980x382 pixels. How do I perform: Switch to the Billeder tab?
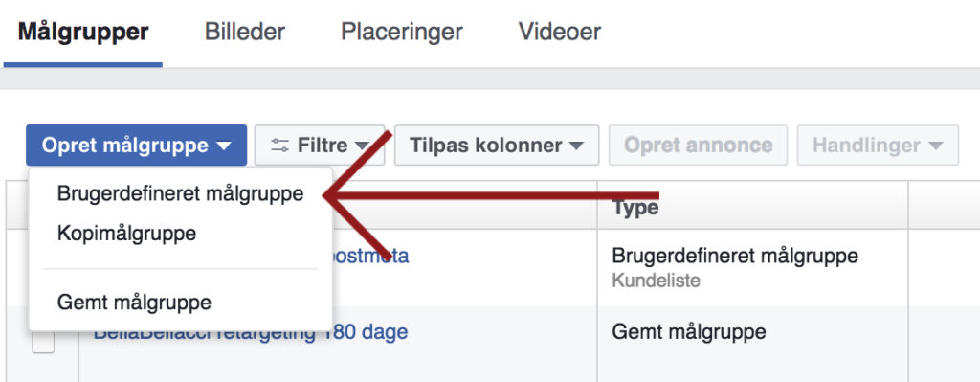[x=245, y=32]
